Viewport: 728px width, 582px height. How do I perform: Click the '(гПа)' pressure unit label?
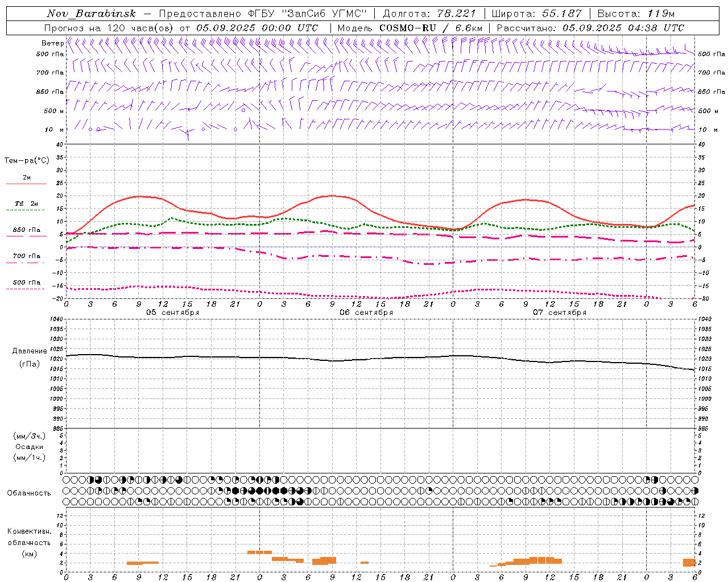click(30, 364)
